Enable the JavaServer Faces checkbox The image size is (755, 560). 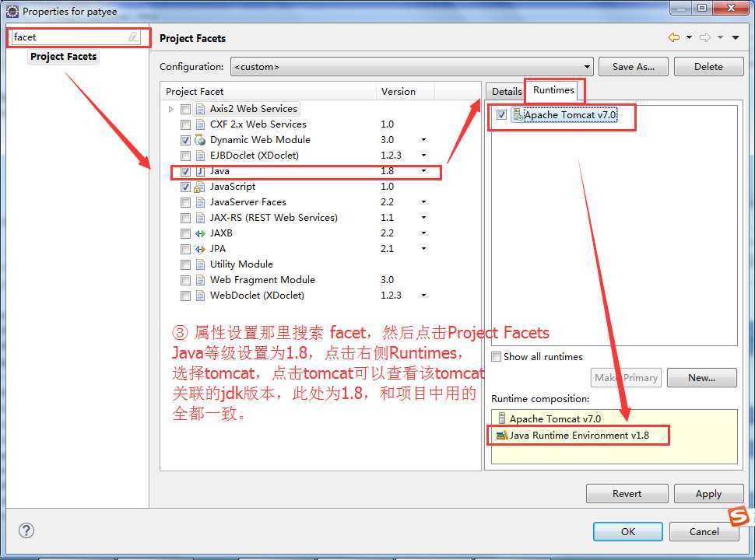[185, 202]
